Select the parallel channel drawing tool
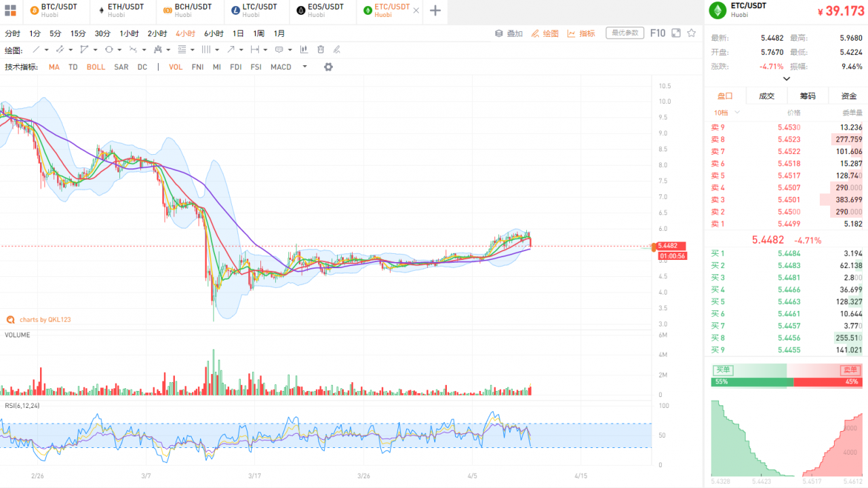The width and height of the screenshot is (868, 488). tap(60, 50)
